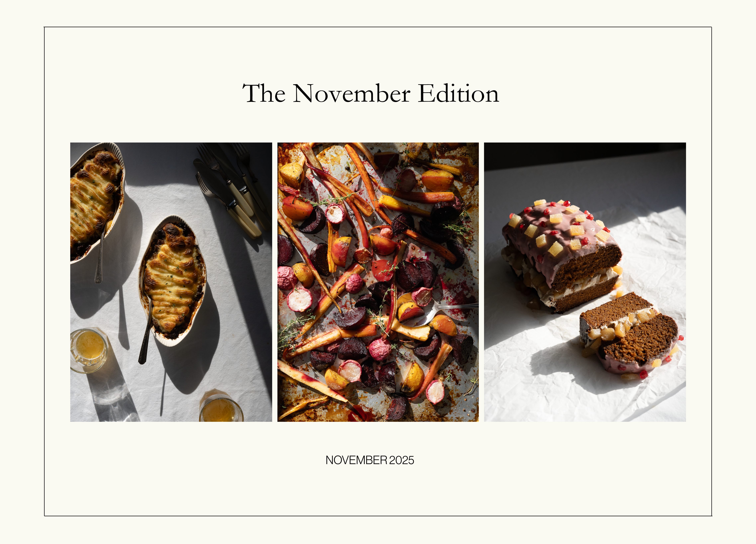Open the shepherd's pie photo on left
Screen dimensions: 756x544
171,282
